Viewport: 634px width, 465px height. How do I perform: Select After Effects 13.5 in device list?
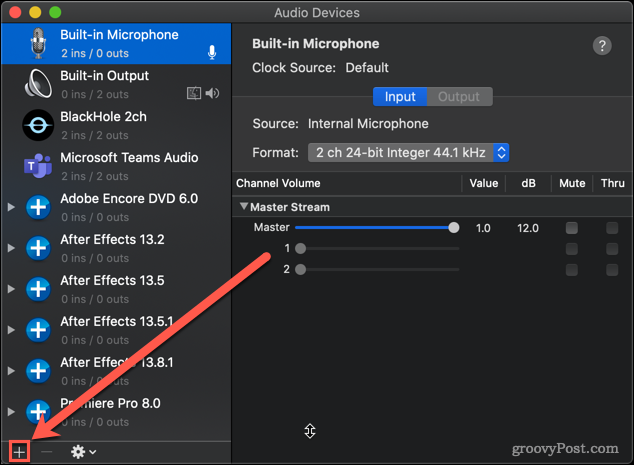pos(112,281)
